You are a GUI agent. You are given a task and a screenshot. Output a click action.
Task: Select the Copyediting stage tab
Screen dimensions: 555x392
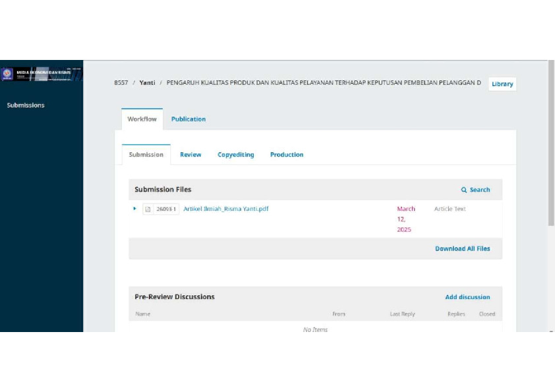click(x=236, y=155)
